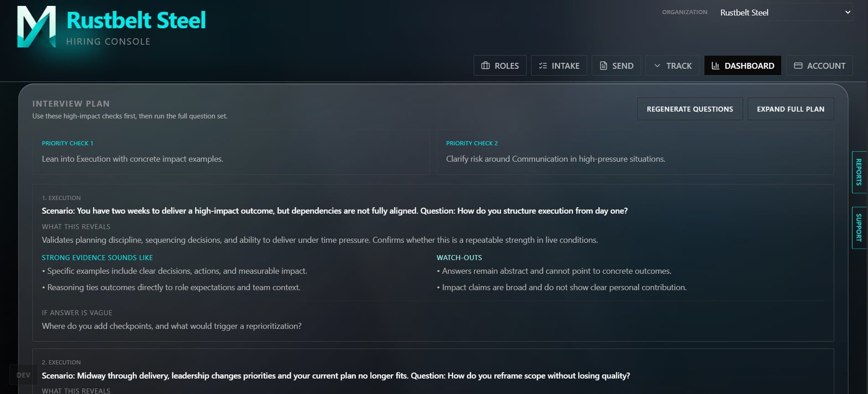868x394 pixels.
Task: Click the 'If Answer Is Vague' label
Action: (77, 313)
